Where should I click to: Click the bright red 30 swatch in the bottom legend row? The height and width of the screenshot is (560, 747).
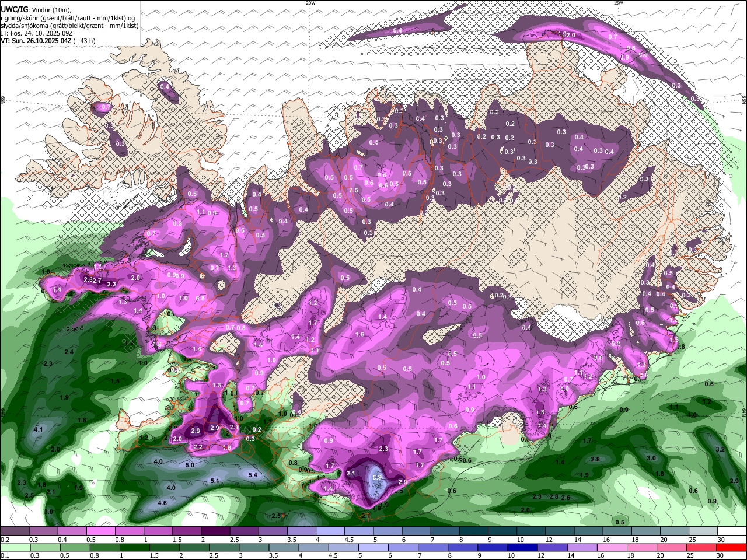[x=732, y=547]
